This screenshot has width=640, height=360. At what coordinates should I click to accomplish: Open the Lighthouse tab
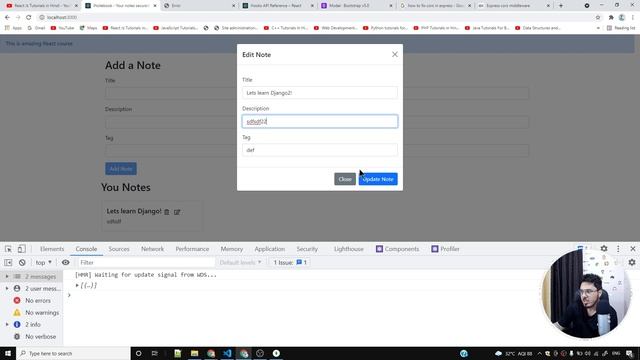click(349, 249)
